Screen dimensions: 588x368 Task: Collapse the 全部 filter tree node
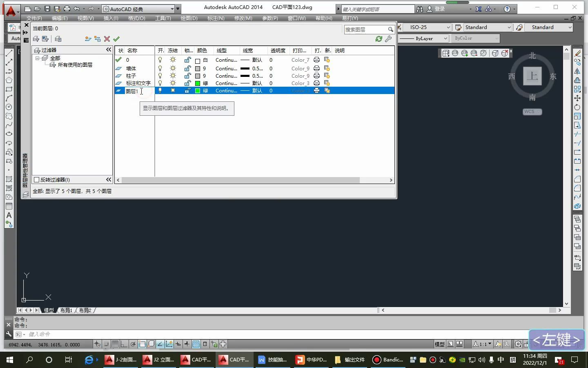tap(38, 58)
